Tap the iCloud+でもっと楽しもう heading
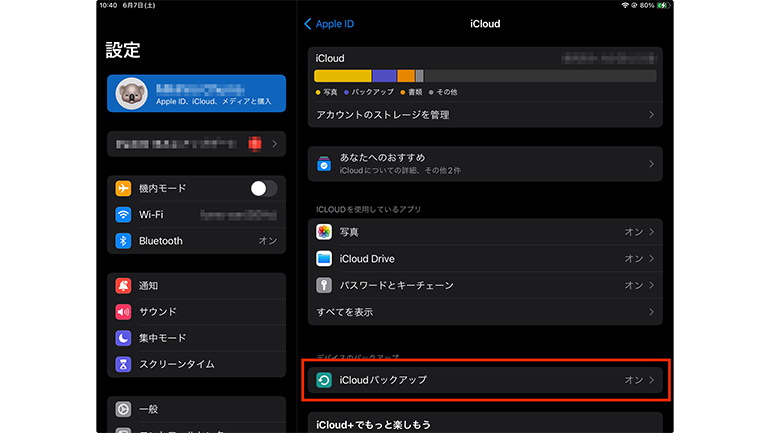The height and width of the screenshot is (433, 770). click(x=373, y=425)
